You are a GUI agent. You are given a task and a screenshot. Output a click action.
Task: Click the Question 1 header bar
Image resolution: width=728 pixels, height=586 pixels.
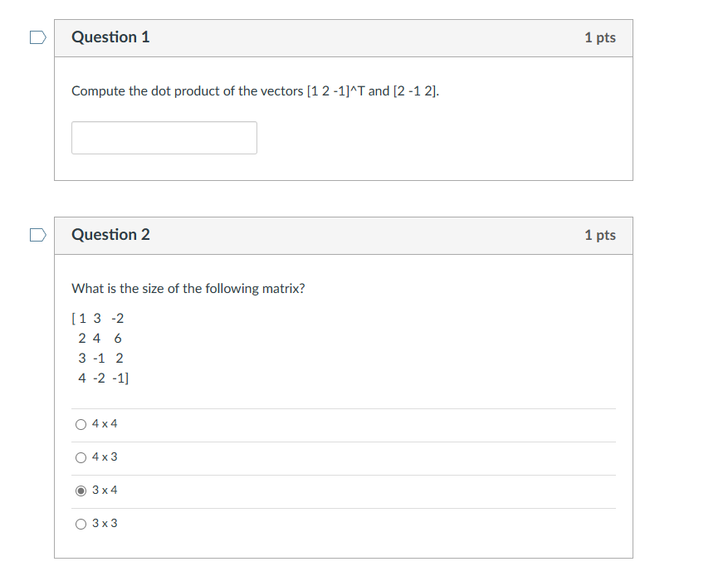click(343, 37)
